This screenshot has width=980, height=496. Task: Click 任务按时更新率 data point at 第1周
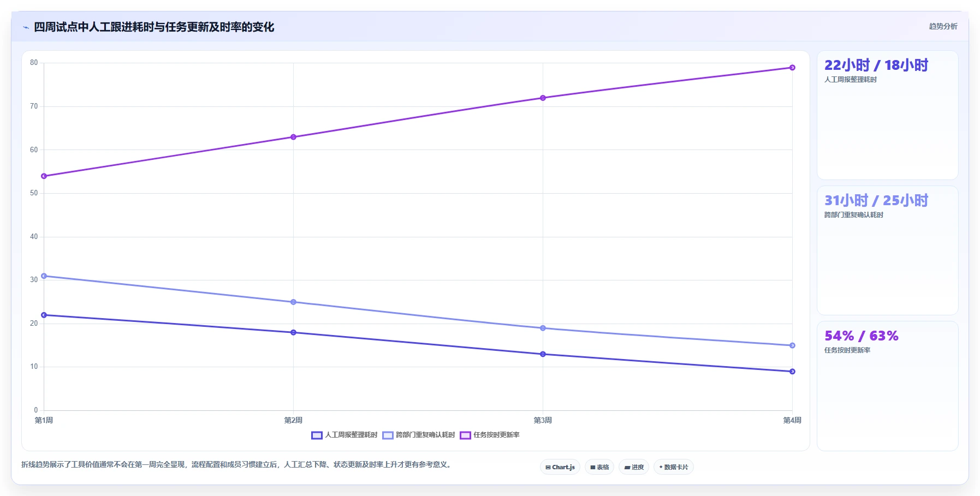(x=44, y=176)
